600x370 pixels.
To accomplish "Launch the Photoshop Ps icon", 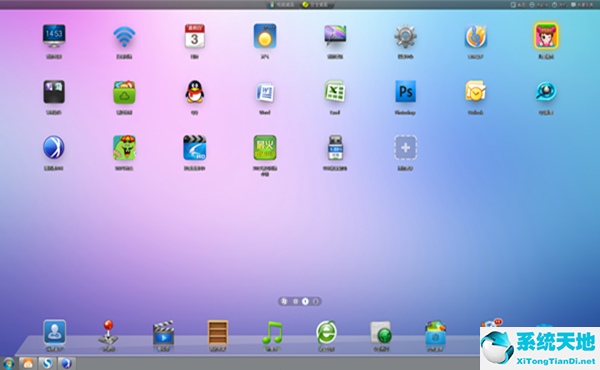I will (405, 92).
